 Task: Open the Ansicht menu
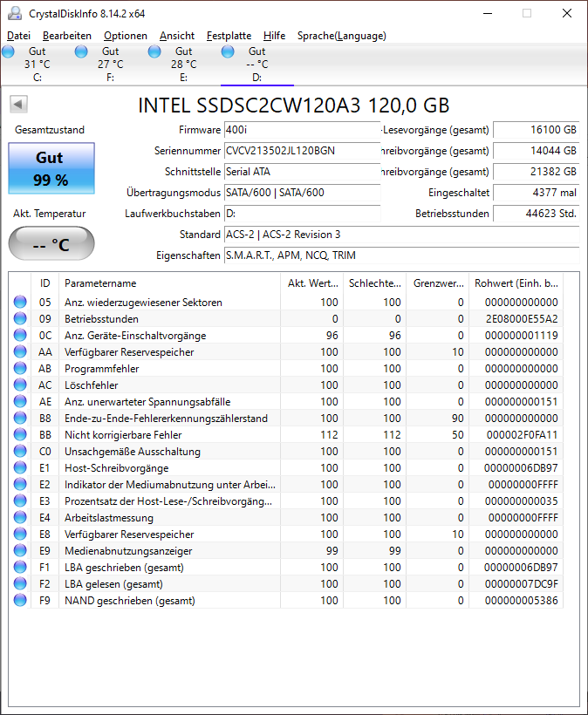tap(177, 36)
